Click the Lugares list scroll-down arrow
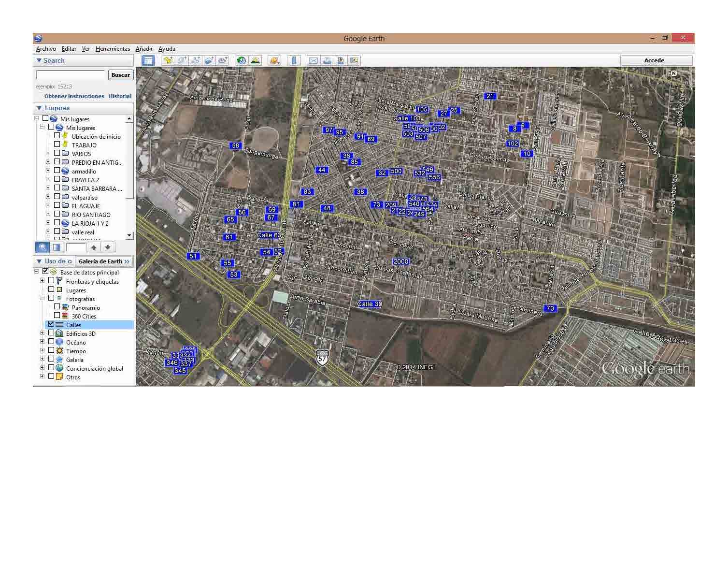This screenshot has width=728, height=563. click(x=129, y=235)
